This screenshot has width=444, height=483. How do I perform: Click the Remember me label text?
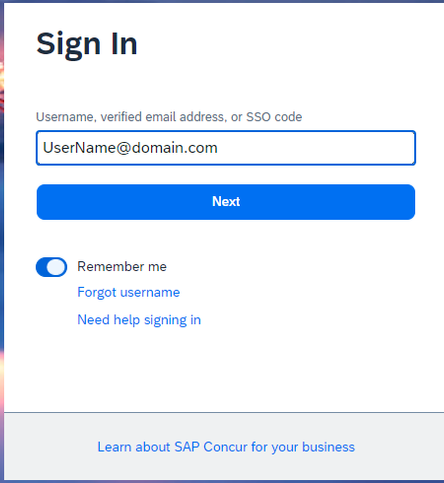122,266
